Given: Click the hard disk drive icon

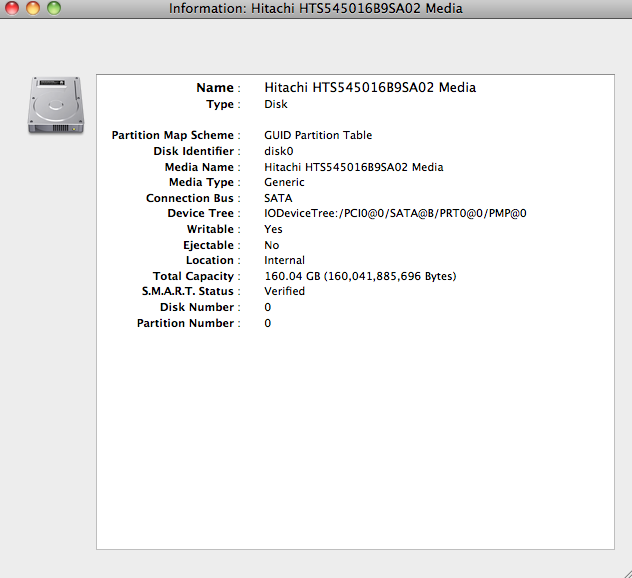Looking at the screenshot, I should [56, 105].
